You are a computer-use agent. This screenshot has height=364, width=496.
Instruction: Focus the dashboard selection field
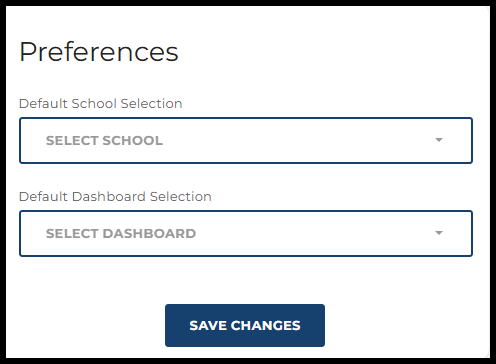pyautogui.click(x=246, y=233)
